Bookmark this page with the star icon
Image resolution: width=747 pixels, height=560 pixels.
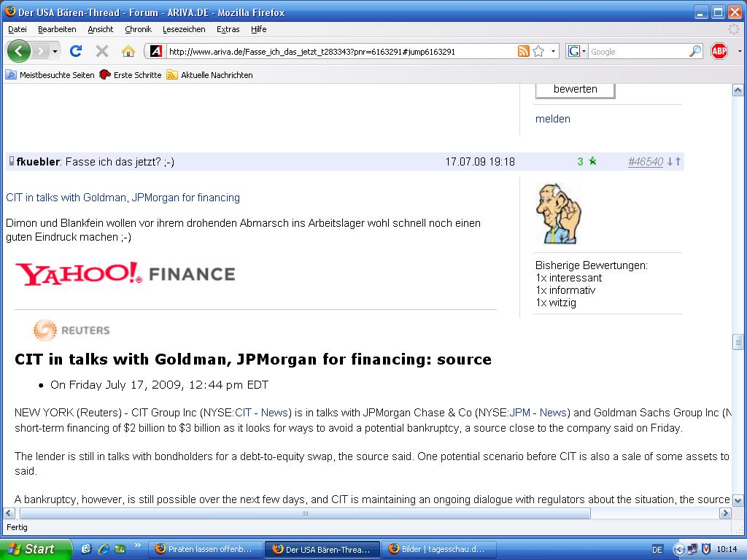(538, 51)
